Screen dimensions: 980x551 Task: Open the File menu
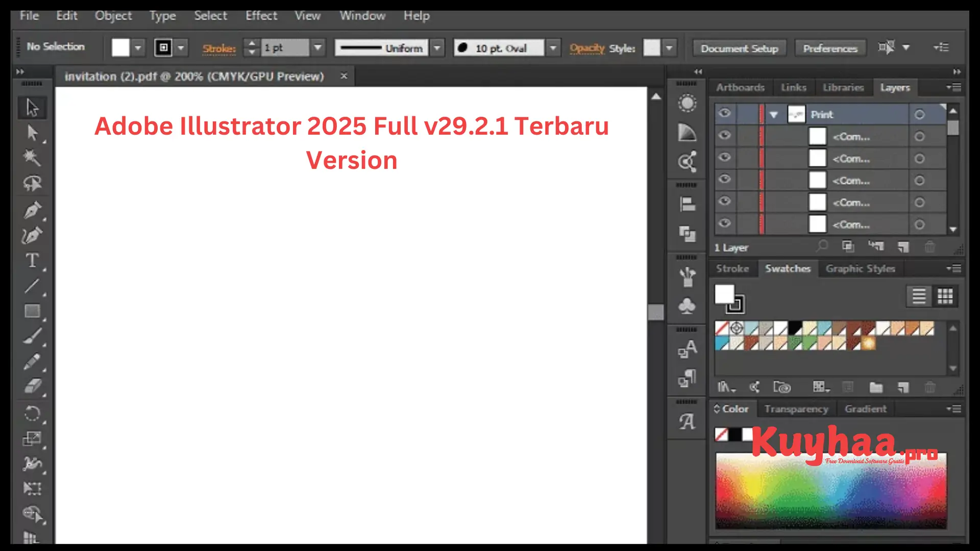pyautogui.click(x=29, y=16)
